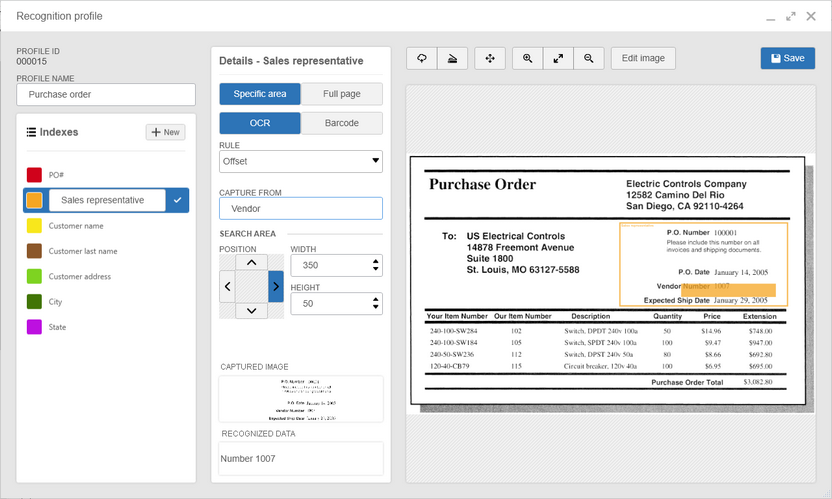Screen dimensions: 832x499
Task: Click the scanner icon in toolbar
Action: [x=452, y=58]
